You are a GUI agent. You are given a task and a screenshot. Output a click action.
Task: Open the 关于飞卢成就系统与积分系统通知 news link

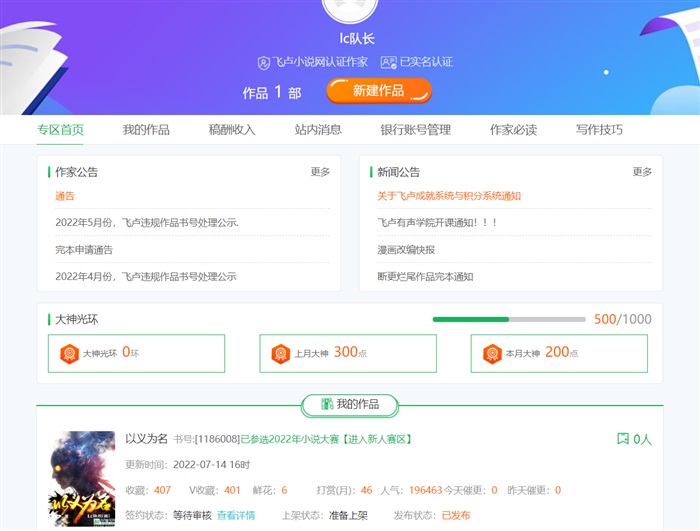pyautogui.click(x=449, y=196)
